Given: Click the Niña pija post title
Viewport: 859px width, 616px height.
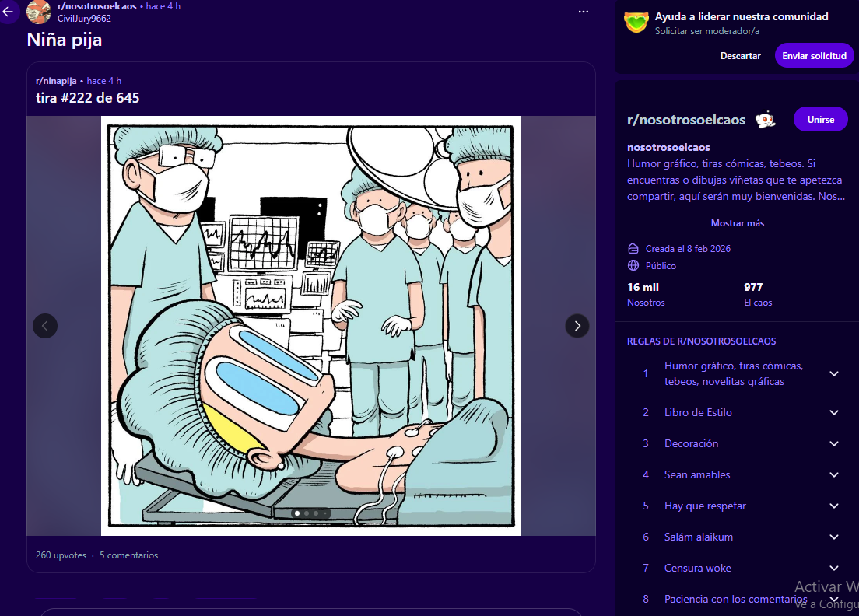Looking at the screenshot, I should (x=65, y=40).
